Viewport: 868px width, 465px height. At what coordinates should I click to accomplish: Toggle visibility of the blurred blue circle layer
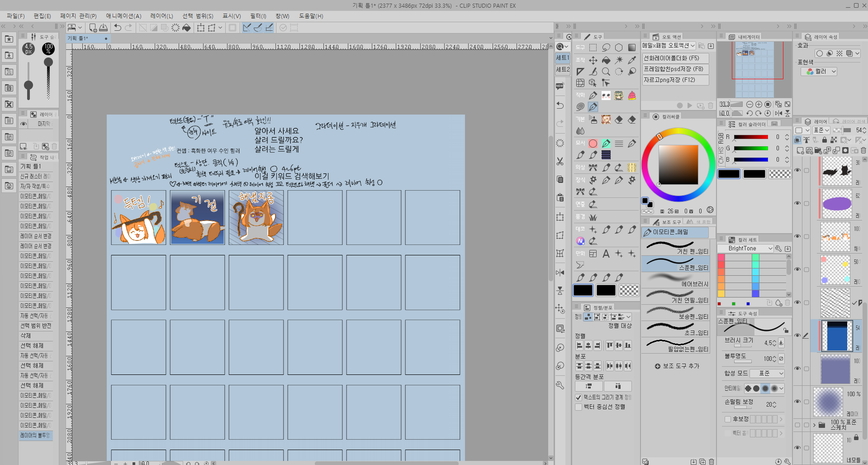pyautogui.click(x=797, y=402)
